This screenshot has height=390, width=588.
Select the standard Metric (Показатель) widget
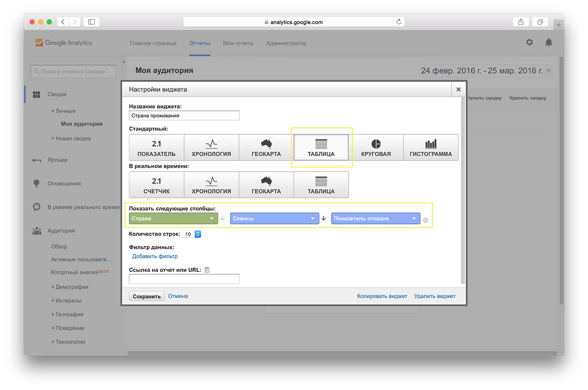coord(157,148)
